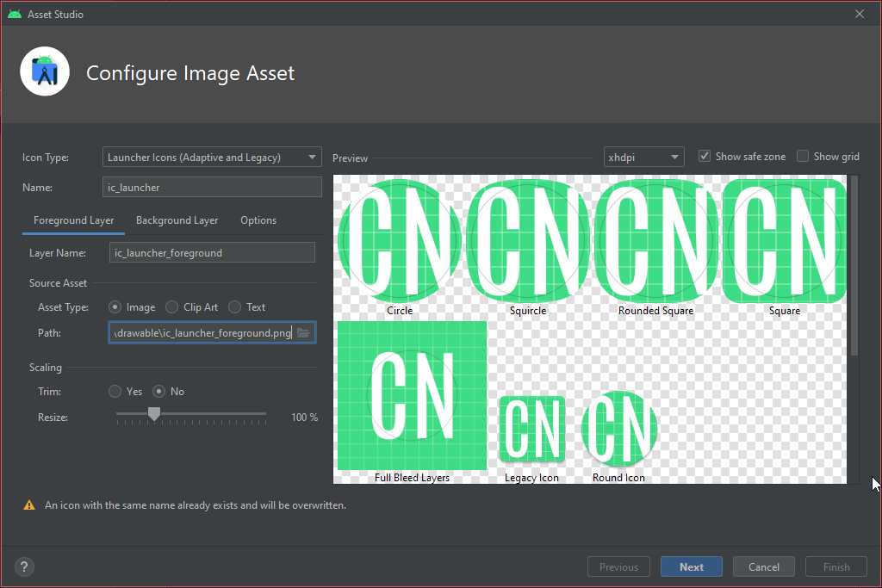Click the Source Asset section label

(x=58, y=282)
